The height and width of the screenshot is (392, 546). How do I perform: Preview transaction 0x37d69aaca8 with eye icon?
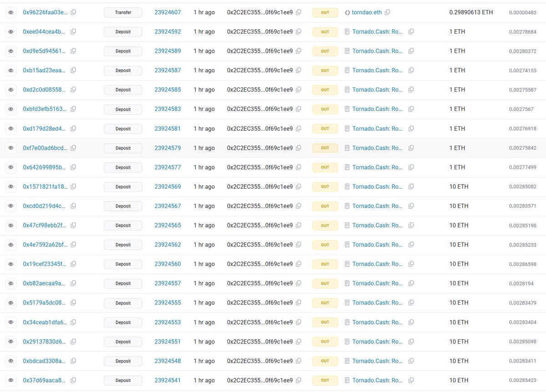click(11, 380)
